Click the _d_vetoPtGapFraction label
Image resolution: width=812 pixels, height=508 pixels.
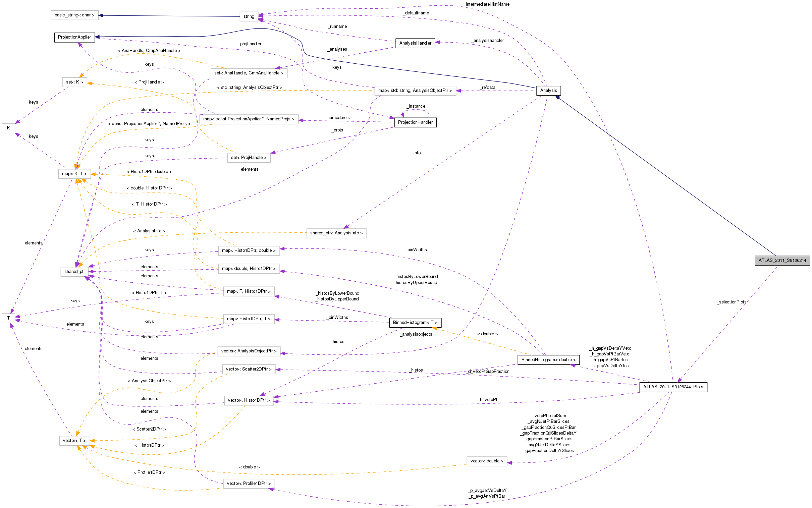(x=487, y=372)
